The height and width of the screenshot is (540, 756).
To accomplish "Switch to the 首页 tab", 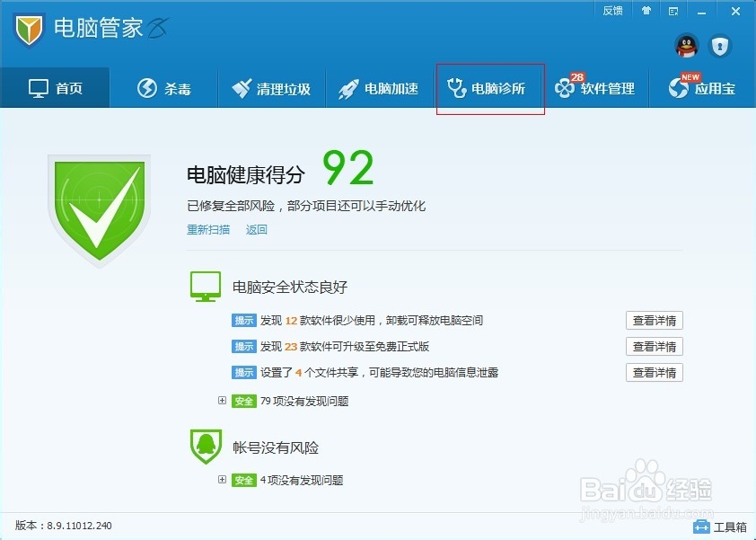I will (x=55, y=88).
